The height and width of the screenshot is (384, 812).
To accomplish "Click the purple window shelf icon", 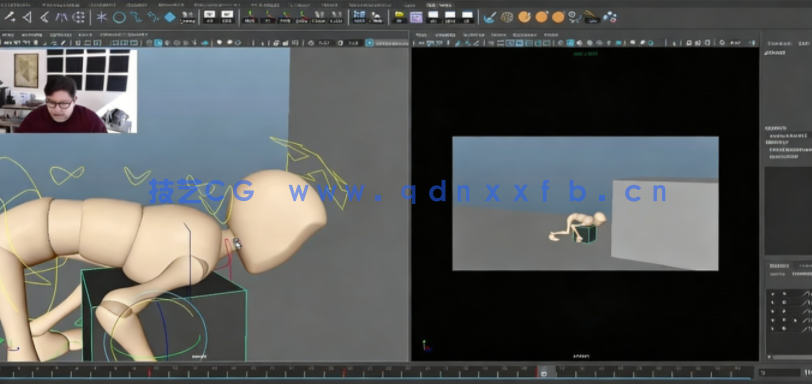I will (416, 18).
